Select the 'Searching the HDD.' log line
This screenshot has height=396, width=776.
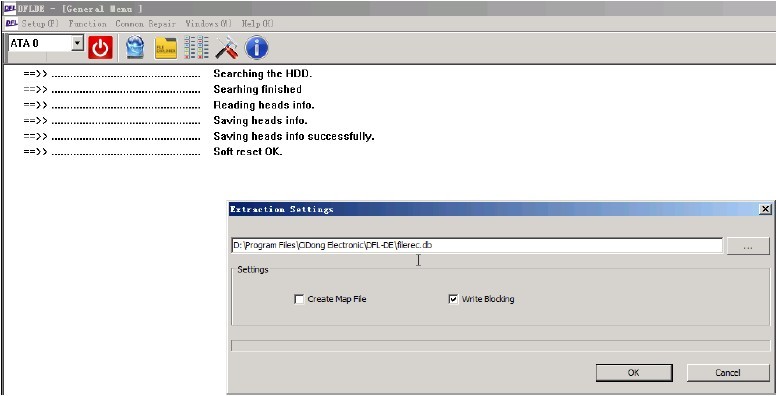(x=263, y=74)
